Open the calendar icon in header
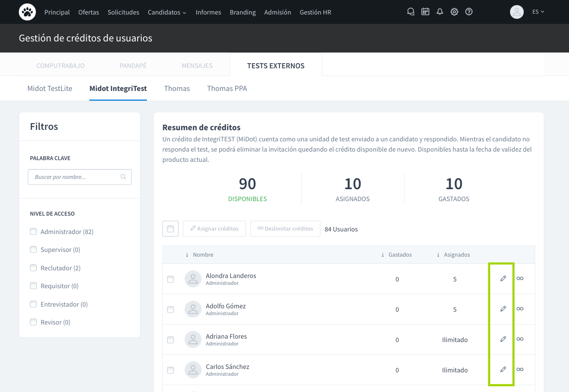Image resolution: width=569 pixels, height=392 pixels. [x=425, y=12]
